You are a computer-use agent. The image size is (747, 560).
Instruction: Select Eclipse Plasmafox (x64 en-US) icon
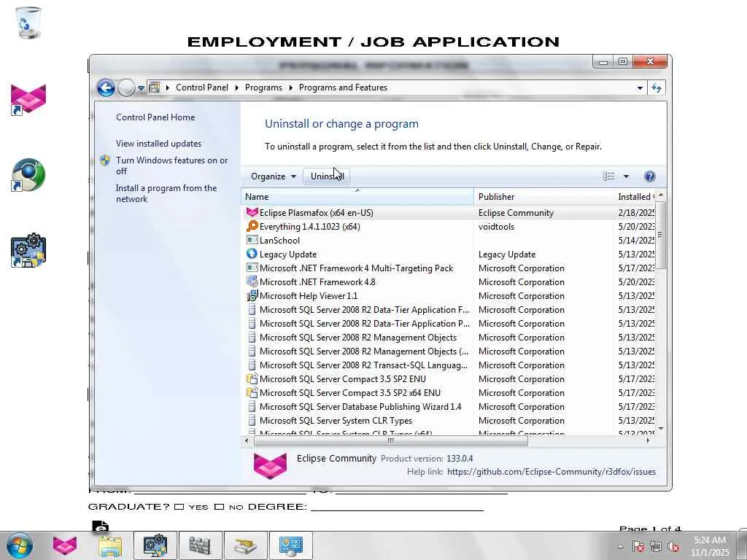coord(252,212)
